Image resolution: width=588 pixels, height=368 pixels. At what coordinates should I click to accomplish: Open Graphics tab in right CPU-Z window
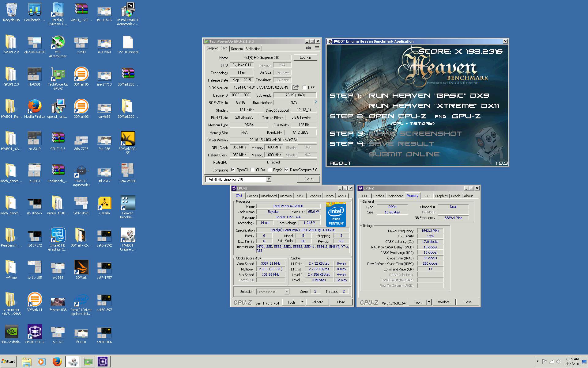tap(441, 196)
